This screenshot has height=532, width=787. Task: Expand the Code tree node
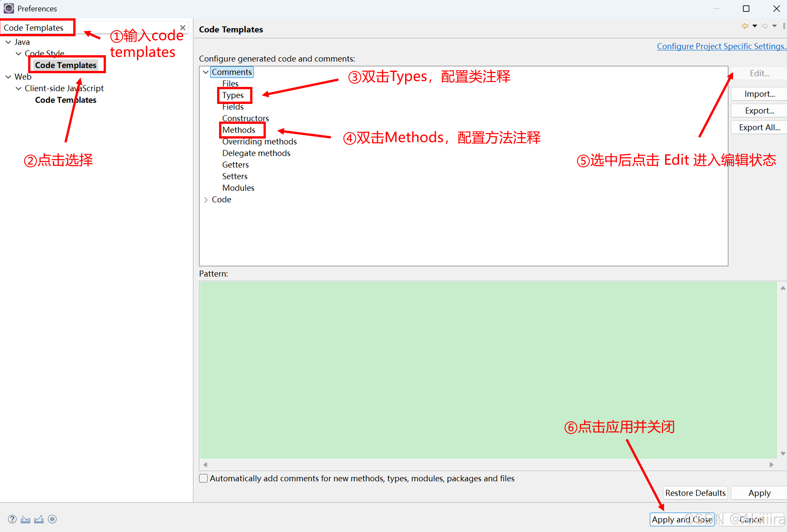(x=206, y=200)
